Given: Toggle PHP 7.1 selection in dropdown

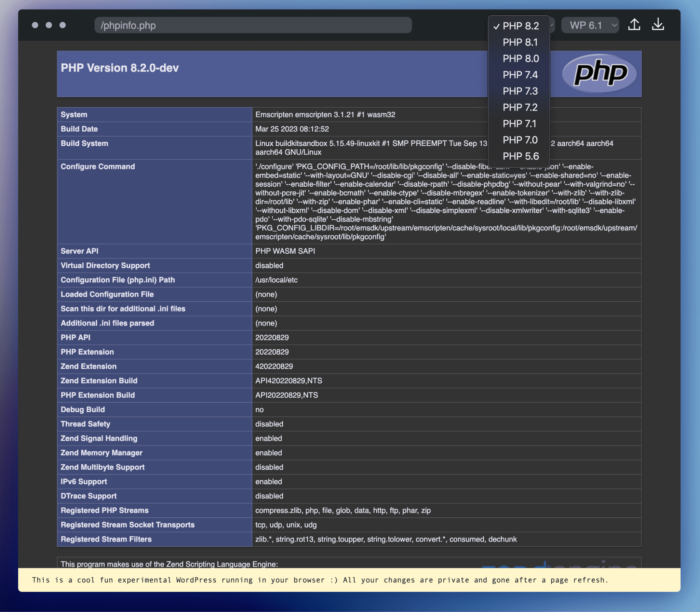Looking at the screenshot, I should 520,123.
